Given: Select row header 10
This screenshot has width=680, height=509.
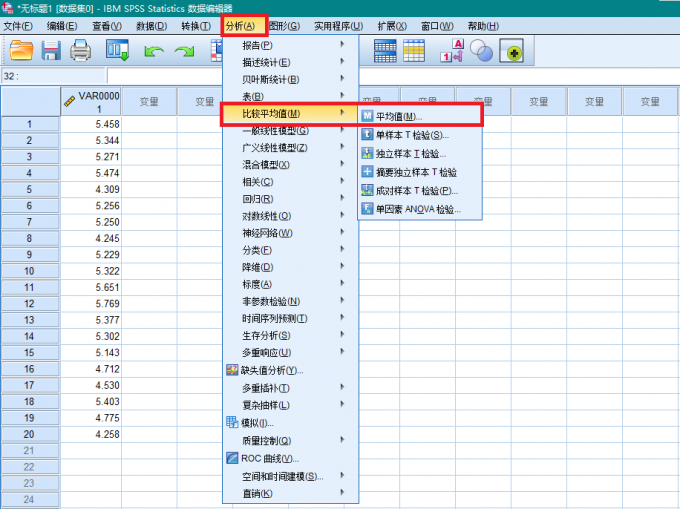Looking at the screenshot, I should 30,271.
